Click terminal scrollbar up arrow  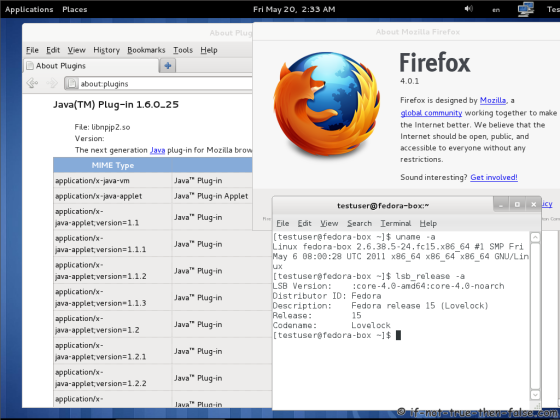tap(535, 237)
